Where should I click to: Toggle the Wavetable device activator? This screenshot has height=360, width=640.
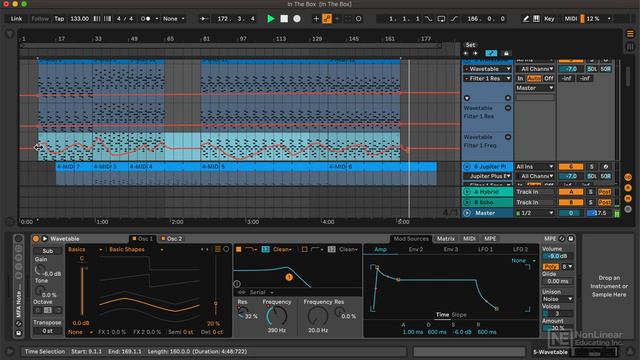click(36, 239)
